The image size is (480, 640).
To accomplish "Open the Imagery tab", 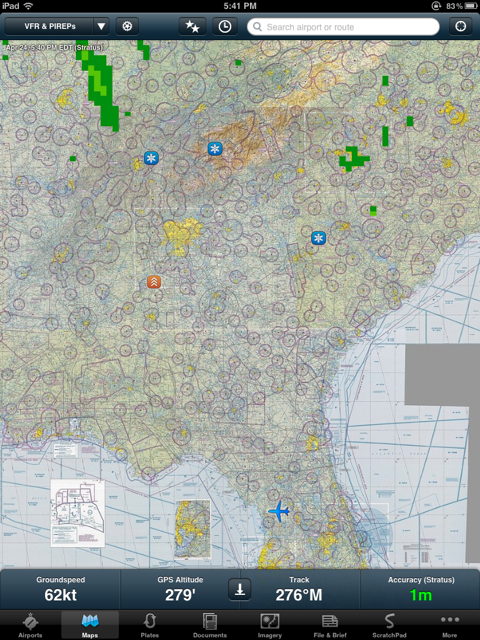I will coord(270,625).
